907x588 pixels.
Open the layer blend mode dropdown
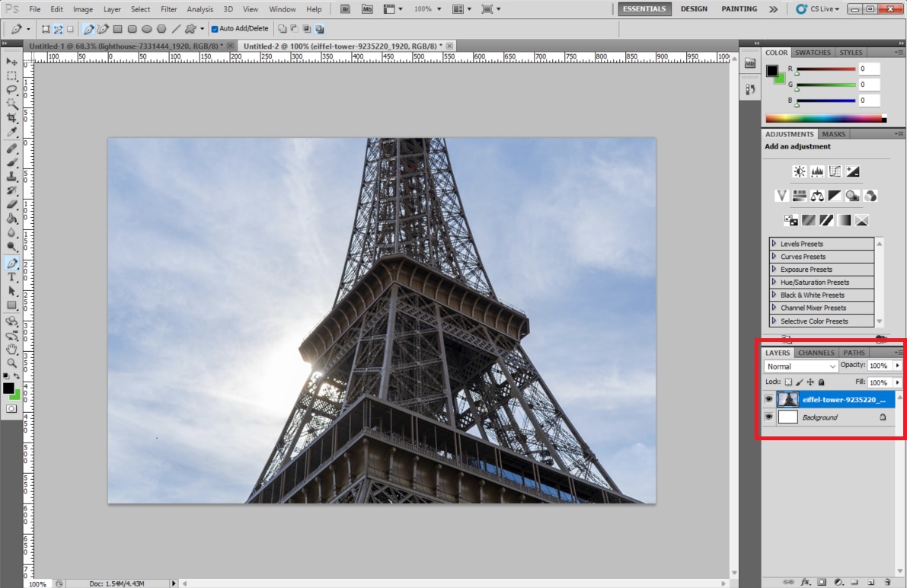[x=800, y=366]
